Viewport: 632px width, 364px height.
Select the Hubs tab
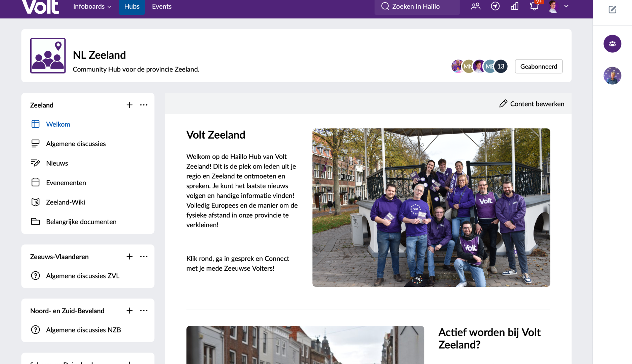[x=132, y=6]
